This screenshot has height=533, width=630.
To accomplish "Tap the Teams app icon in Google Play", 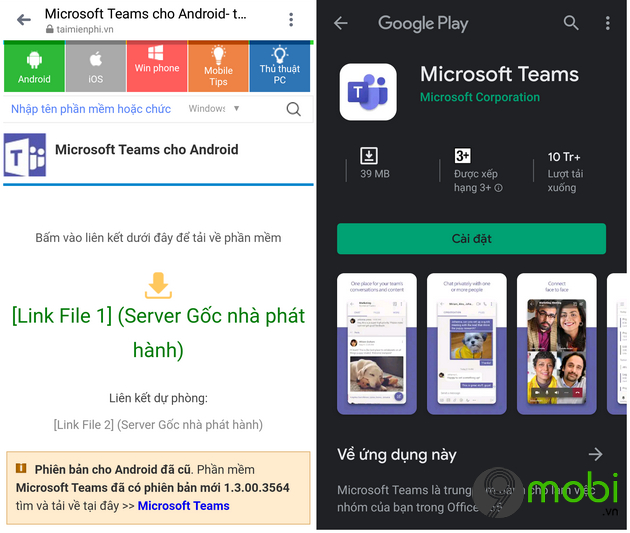I will click(368, 92).
